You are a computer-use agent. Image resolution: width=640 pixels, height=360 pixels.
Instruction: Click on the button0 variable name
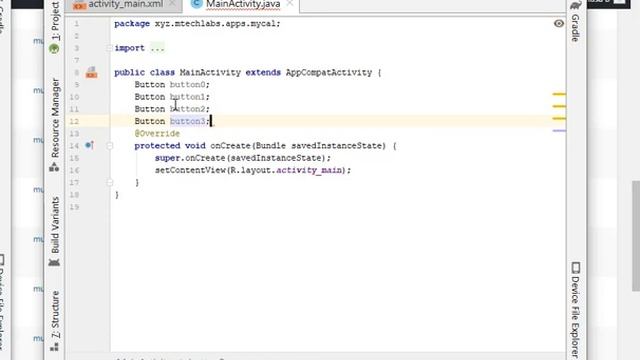187,84
